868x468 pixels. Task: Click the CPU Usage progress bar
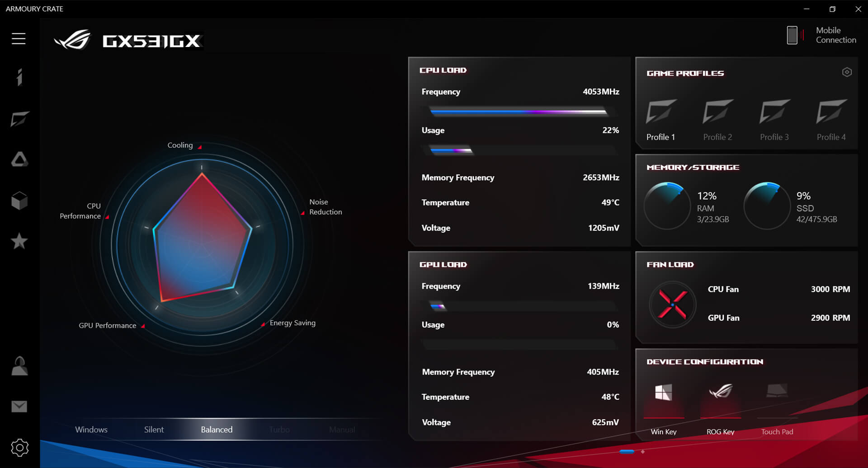pyautogui.click(x=519, y=150)
